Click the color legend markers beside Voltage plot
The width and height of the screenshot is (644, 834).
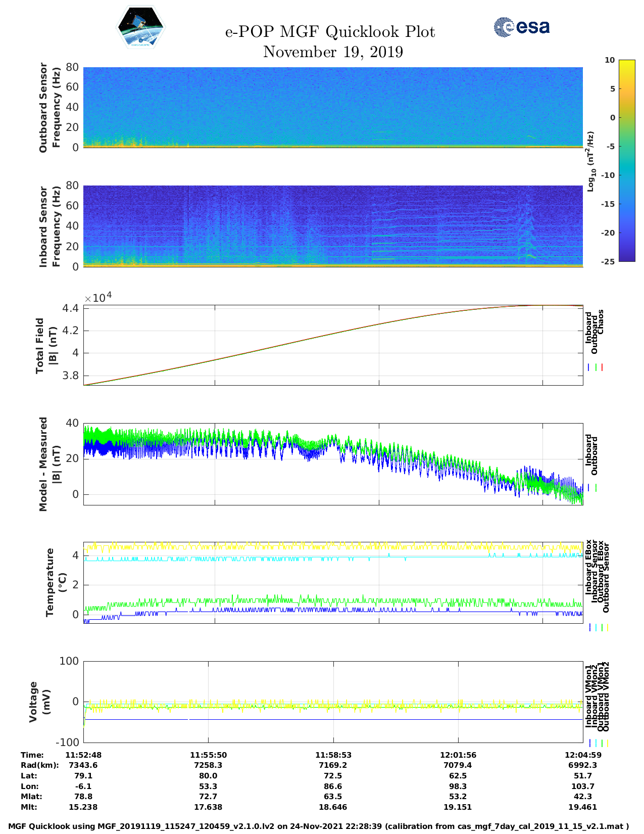click(x=599, y=743)
